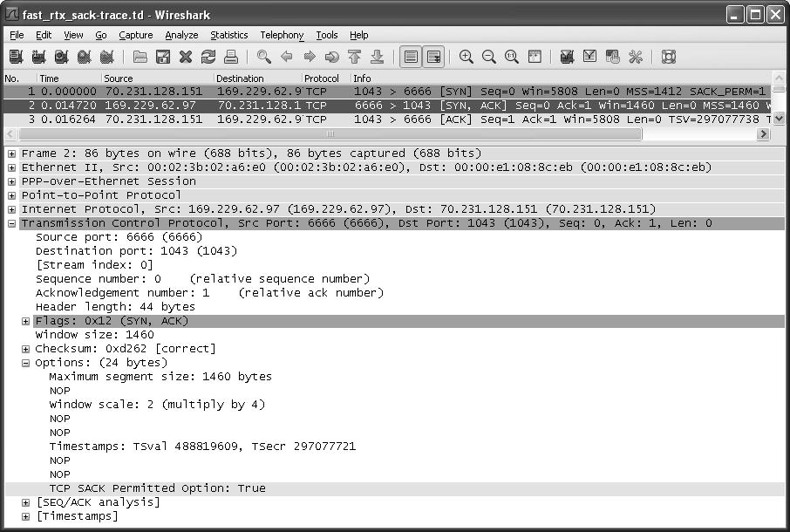Image resolution: width=790 pixels, height=532 pixels.
Task: Toggle packet list colorizing
Action: click(410, 57)
